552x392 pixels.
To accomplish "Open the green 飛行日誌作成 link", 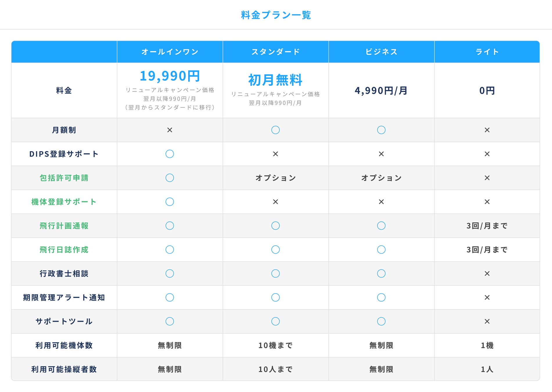I will (64, 250).
